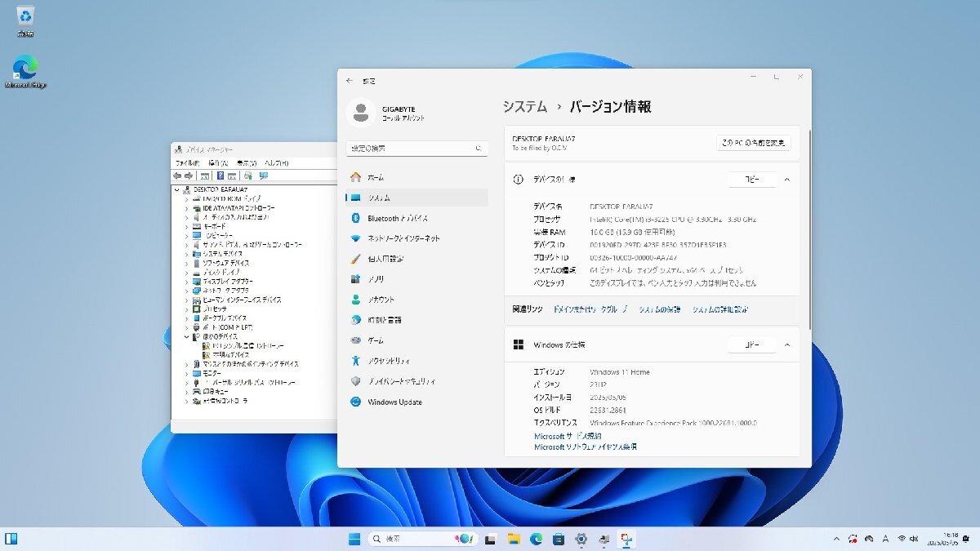This screenshot has width=980, height=551.
Task: Open 操作(A) menu in Device Manager
Action: [x=217, y=163]
